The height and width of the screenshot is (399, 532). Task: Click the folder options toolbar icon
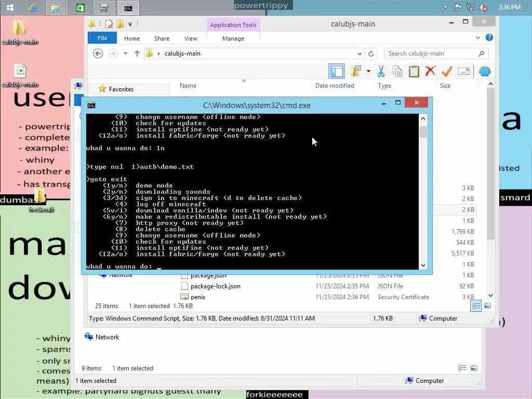(x=356, y=71)
